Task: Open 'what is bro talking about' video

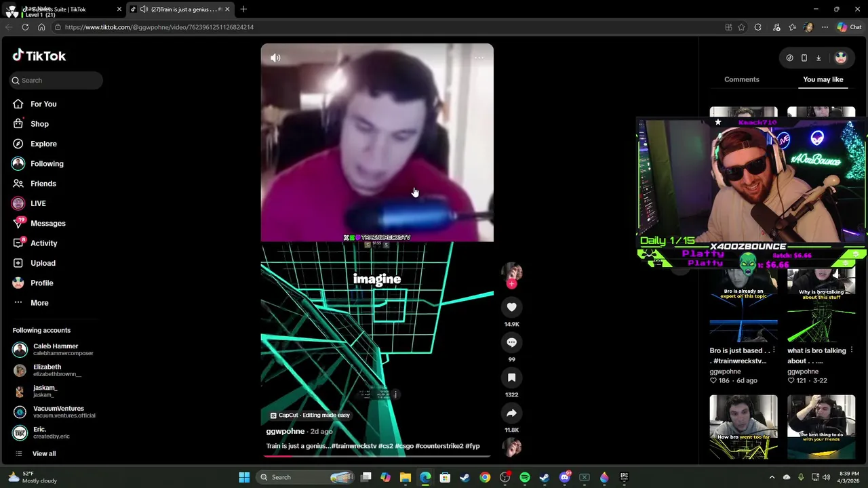Action: coord(821,305)
